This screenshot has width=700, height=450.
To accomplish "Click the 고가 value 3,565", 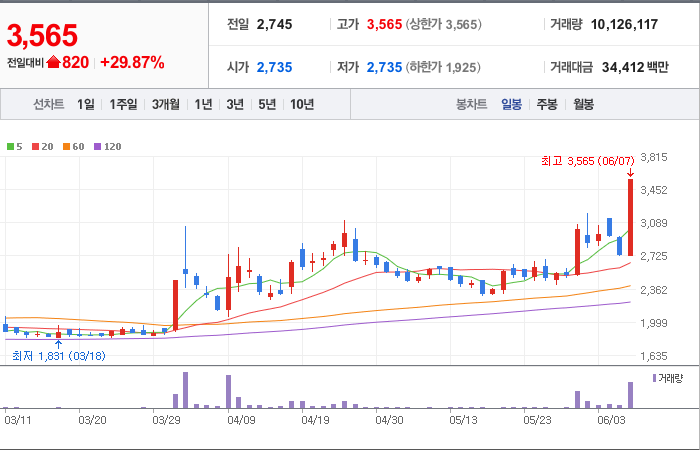I will [x=384, y=24].
